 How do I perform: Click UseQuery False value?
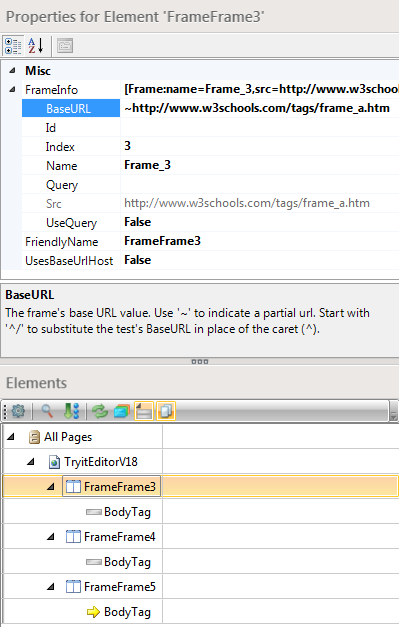(260, 222)
